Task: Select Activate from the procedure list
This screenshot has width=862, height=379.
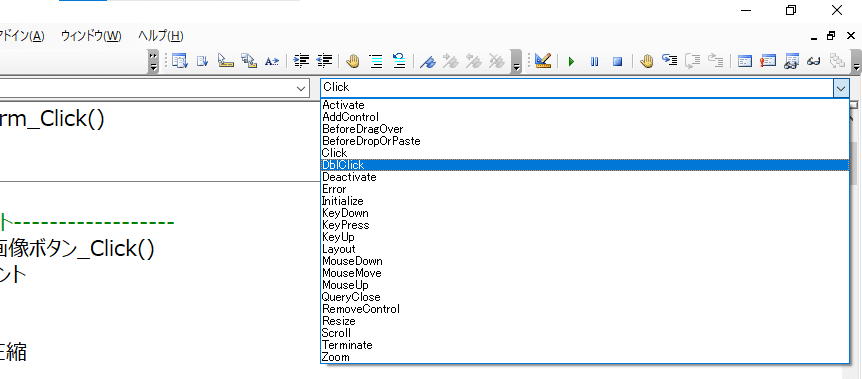Action: point(585,105)
